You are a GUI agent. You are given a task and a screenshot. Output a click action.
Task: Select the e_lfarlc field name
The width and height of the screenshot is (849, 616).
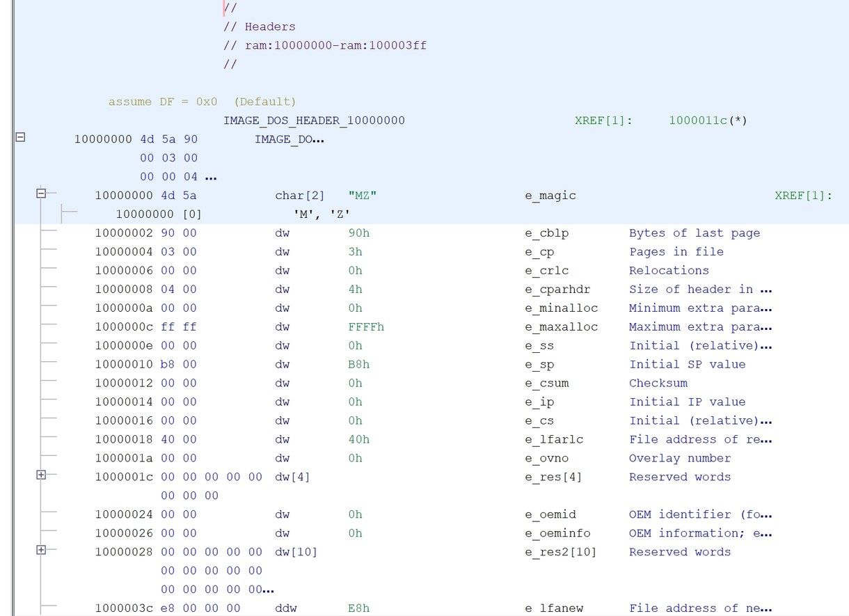554,440
